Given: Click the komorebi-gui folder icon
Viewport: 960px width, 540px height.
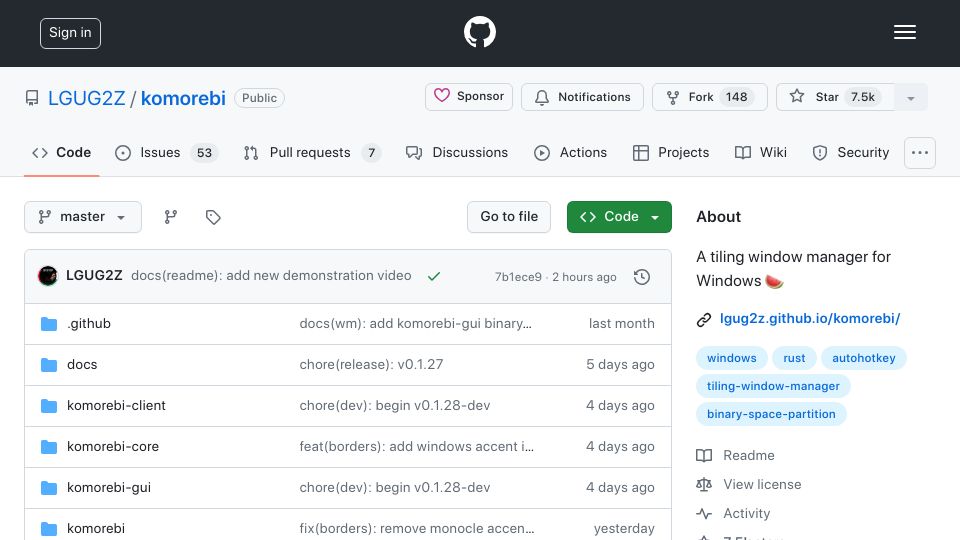Looking at the screenshot, I should click(49, 488).
